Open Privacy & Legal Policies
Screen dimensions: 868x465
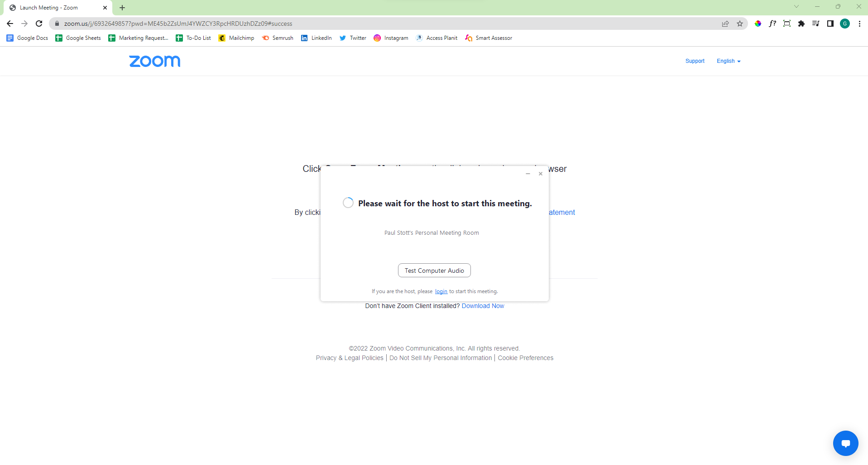350,358
